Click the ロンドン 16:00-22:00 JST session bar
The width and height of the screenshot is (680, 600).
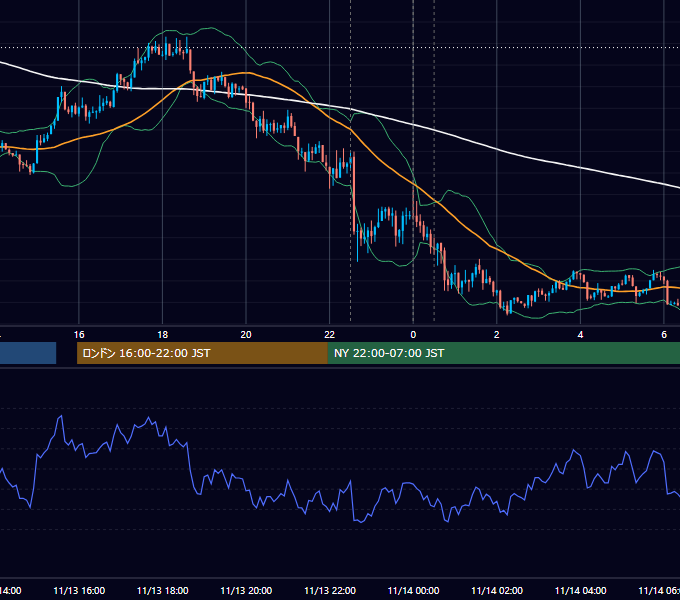point(202,353)
